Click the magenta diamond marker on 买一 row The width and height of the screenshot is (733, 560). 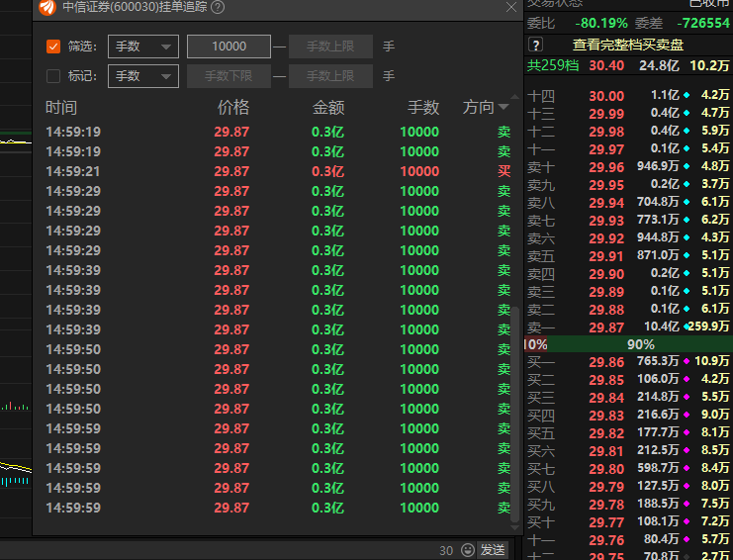tap(687, 361)
